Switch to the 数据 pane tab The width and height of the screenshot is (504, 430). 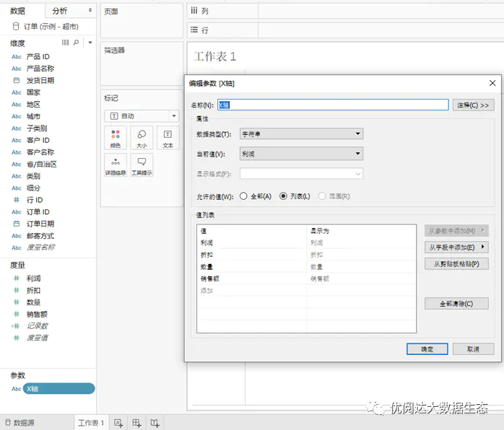(17, 12)
